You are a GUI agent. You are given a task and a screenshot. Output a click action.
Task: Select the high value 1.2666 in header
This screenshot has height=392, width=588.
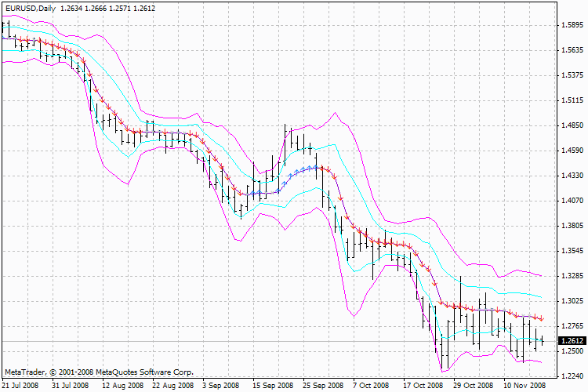tap(106, 8)
